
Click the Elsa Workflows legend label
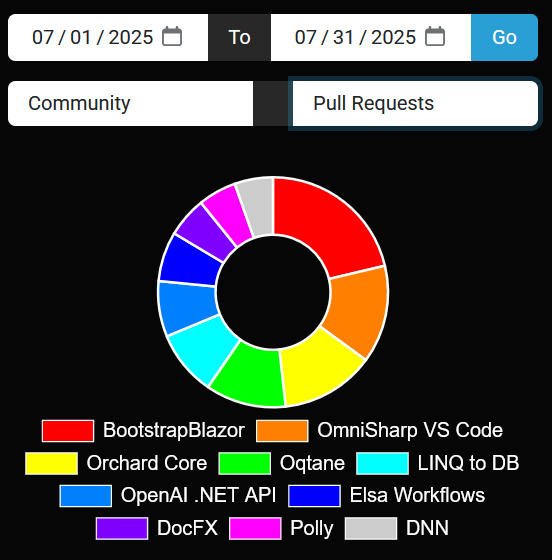(x=417, y=495)
